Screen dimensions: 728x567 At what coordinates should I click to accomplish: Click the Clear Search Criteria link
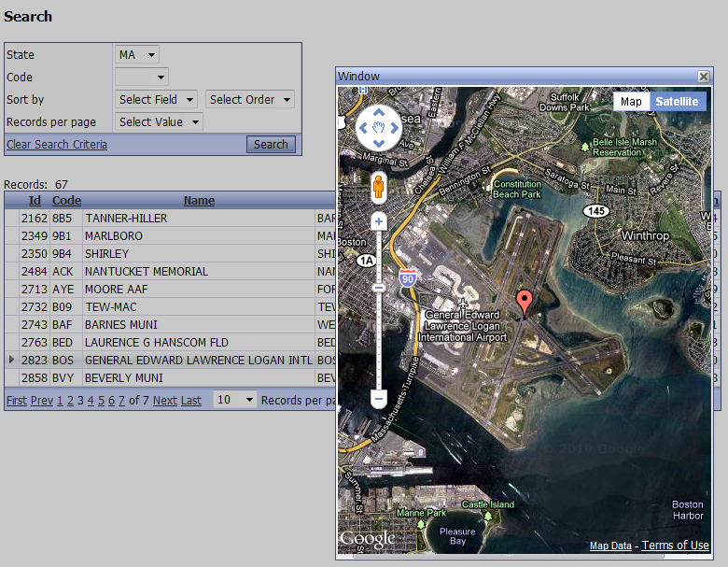(x=57, y=145)
